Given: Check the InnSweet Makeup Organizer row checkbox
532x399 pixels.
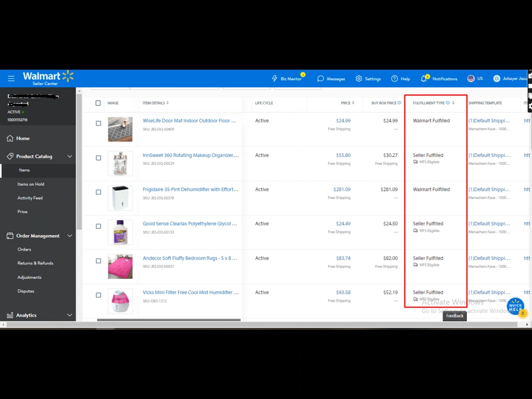Looking at the screenshot, I should coord(98,158).
